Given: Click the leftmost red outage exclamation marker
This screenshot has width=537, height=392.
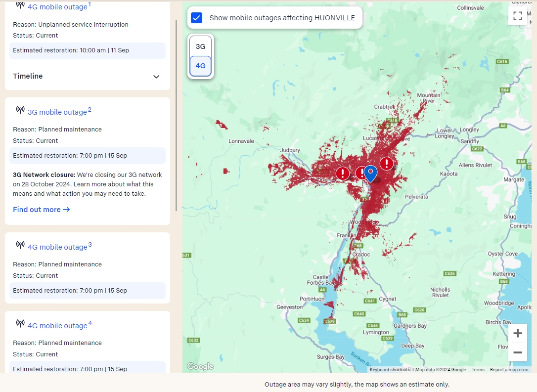Looking at the screenshot, I should coord(342,174).
